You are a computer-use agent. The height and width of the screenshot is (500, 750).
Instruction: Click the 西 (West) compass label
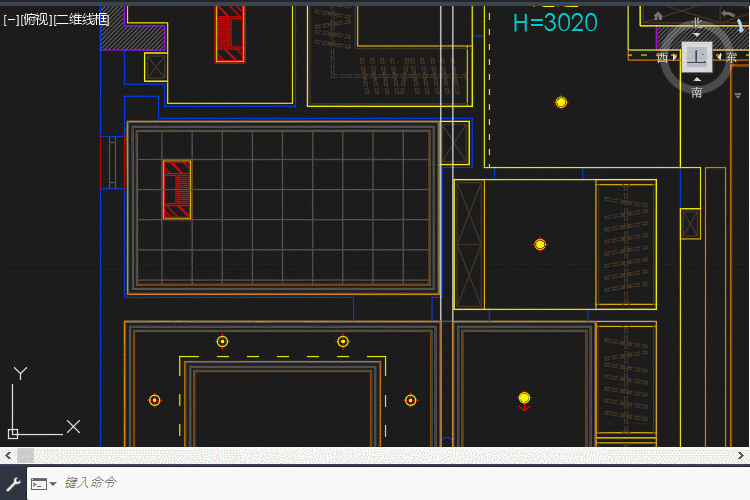click(x=662, y=58)
